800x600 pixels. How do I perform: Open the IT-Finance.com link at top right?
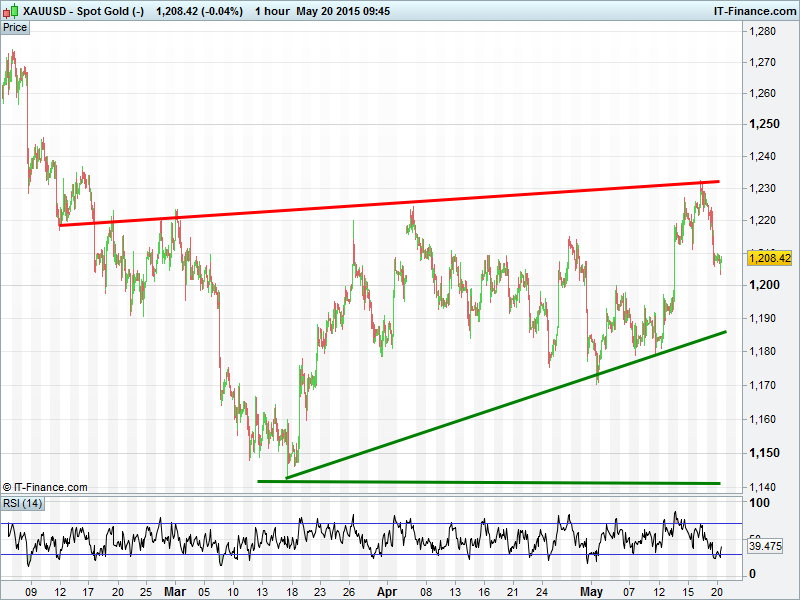(x=752, y=11)
